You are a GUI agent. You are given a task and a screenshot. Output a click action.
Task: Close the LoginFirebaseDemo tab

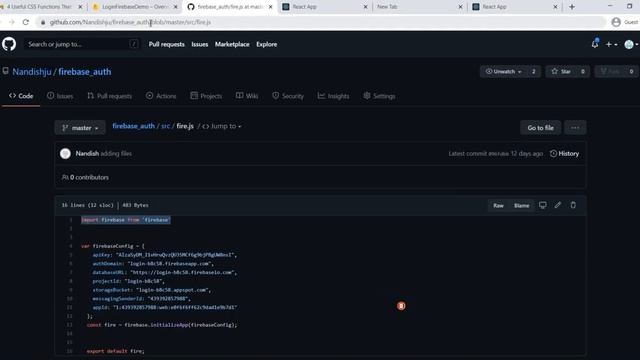tap(176, 7)
